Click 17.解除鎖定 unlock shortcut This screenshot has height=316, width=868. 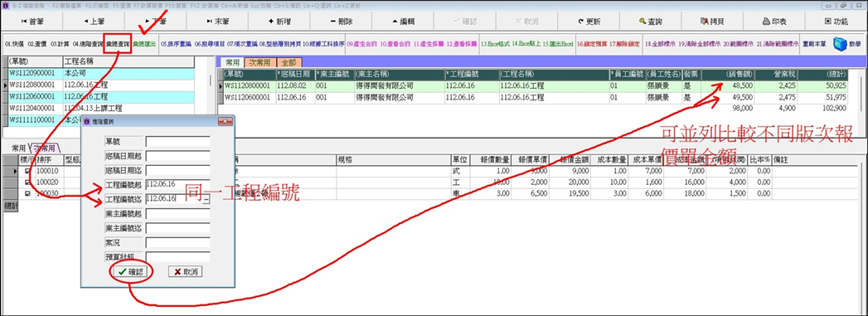(x=625, y=44)
